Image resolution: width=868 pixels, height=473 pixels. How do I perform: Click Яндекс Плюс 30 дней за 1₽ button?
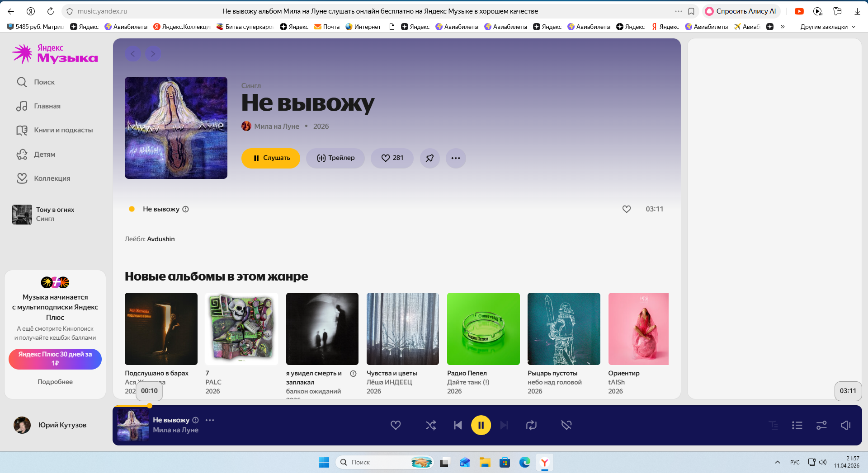pos(55,359)
